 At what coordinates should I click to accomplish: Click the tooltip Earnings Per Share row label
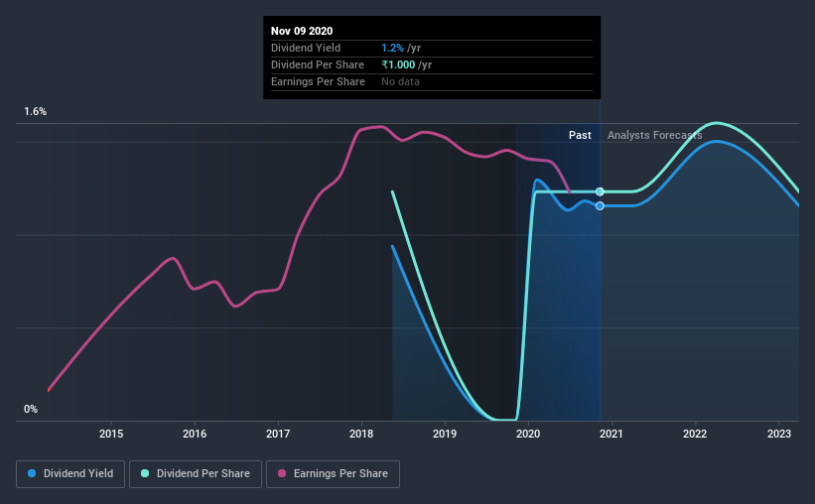318,81
